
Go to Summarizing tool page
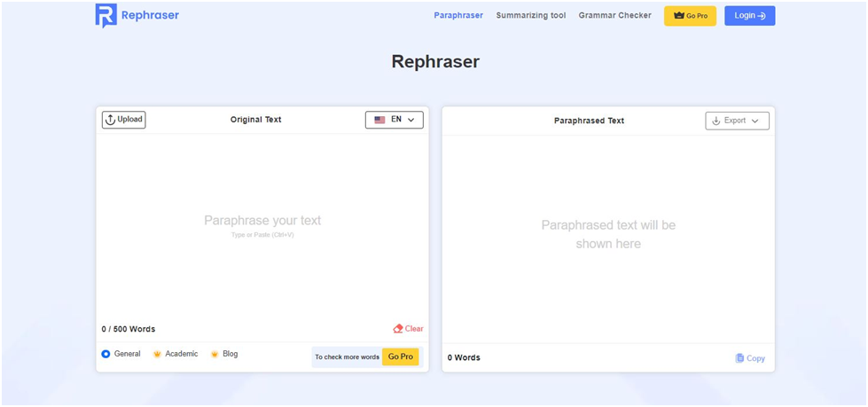[x=531, y=15]
